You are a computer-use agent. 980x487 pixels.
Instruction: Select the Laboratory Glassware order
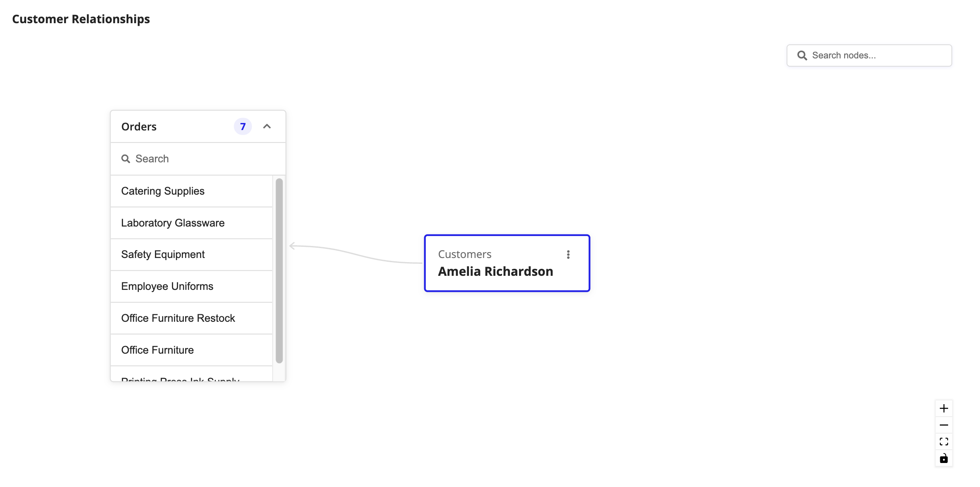point(191,223)
